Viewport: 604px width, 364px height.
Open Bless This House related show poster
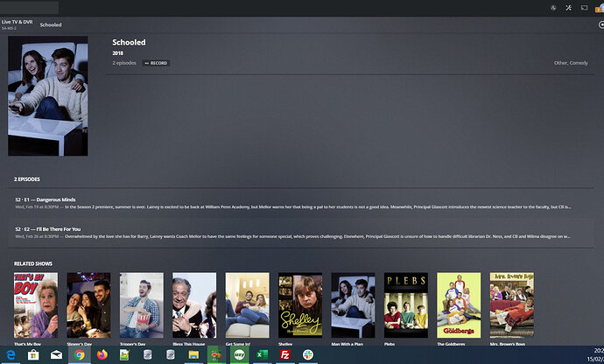(x=194, y=305)
